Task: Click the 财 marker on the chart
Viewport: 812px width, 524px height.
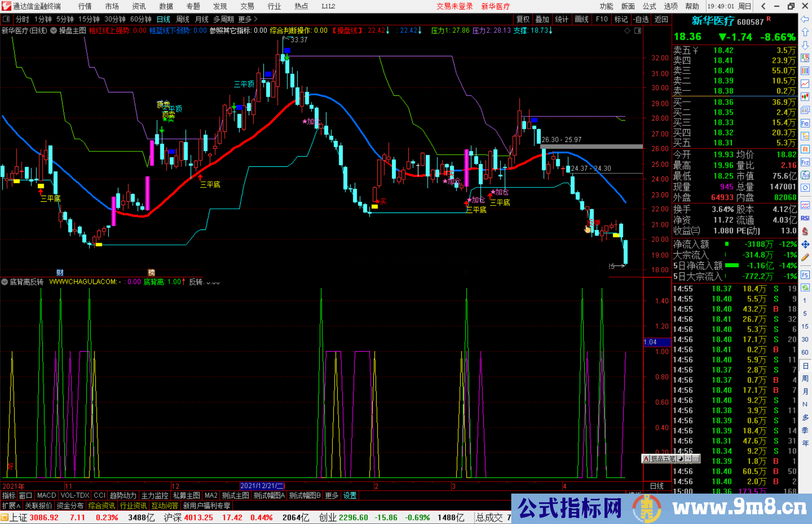Action: click(60, 272)
